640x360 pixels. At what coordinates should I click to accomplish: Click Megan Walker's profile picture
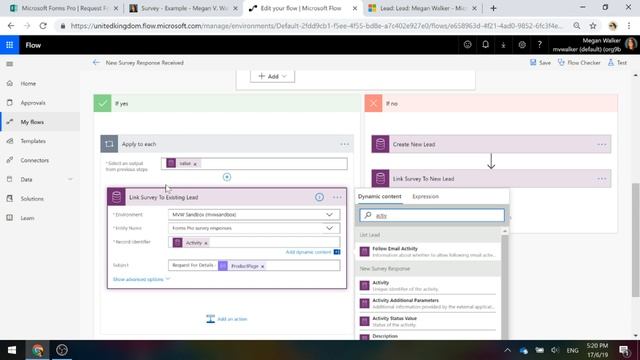[631, 44]
